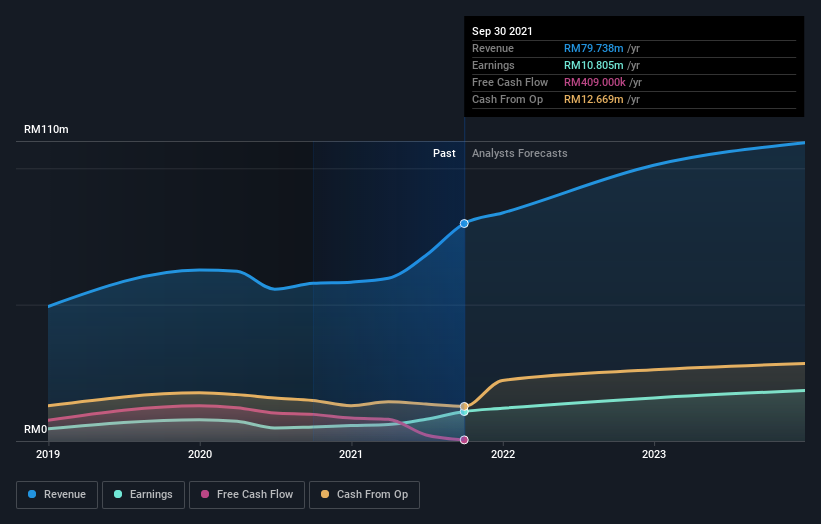Click the Cash From Op label in tooltip
This screenshot has height=524, width=821.
[507, 99]
